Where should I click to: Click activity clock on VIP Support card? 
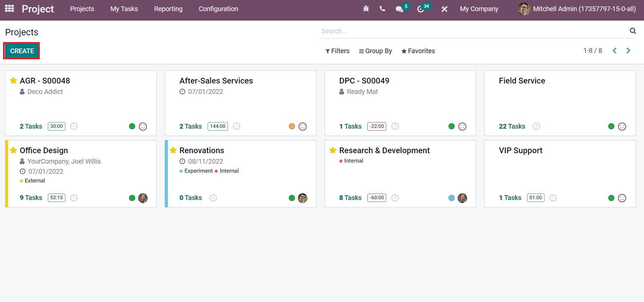553,198
